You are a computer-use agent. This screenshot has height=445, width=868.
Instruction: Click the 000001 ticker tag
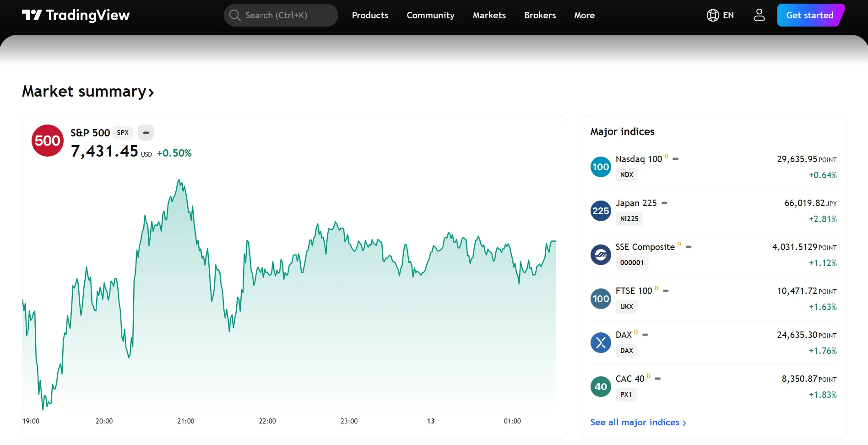tap(632, 263)
